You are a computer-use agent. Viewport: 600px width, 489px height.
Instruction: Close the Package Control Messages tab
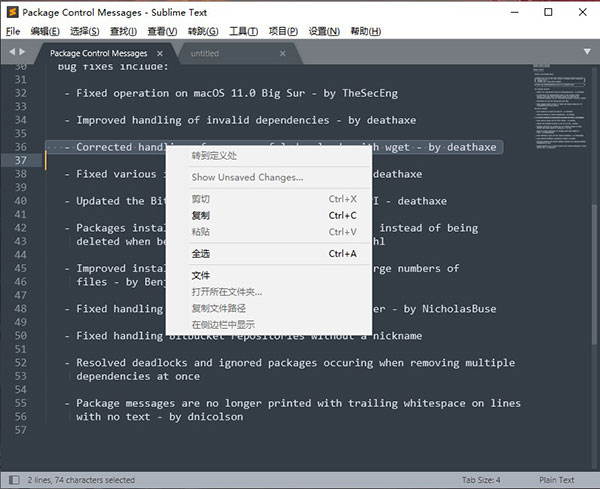(x=160, y=54)
